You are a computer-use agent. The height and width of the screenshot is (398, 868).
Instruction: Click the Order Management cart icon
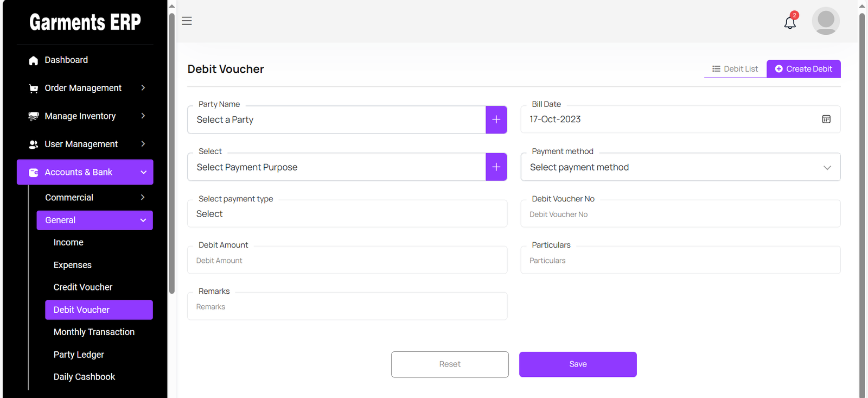click(34, 89)
